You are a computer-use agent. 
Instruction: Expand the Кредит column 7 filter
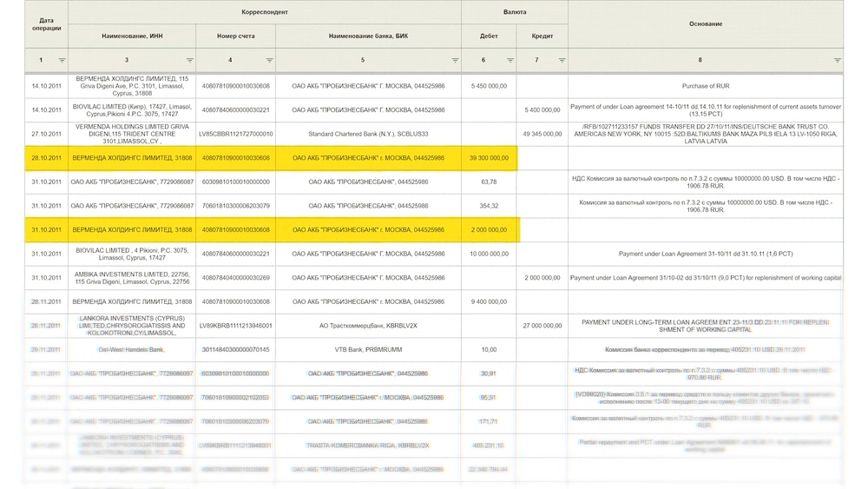562,61
